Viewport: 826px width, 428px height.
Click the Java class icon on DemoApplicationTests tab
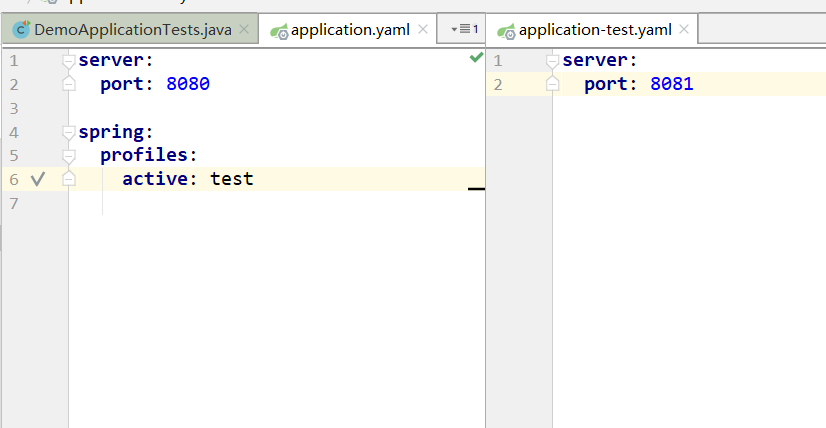(x=21, y=30)
